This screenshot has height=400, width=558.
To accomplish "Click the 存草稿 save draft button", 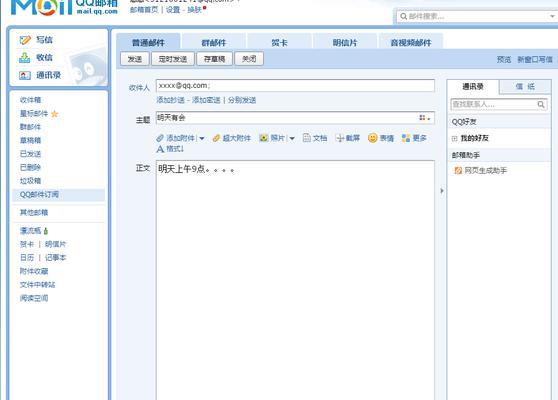I will coord(215,59).
